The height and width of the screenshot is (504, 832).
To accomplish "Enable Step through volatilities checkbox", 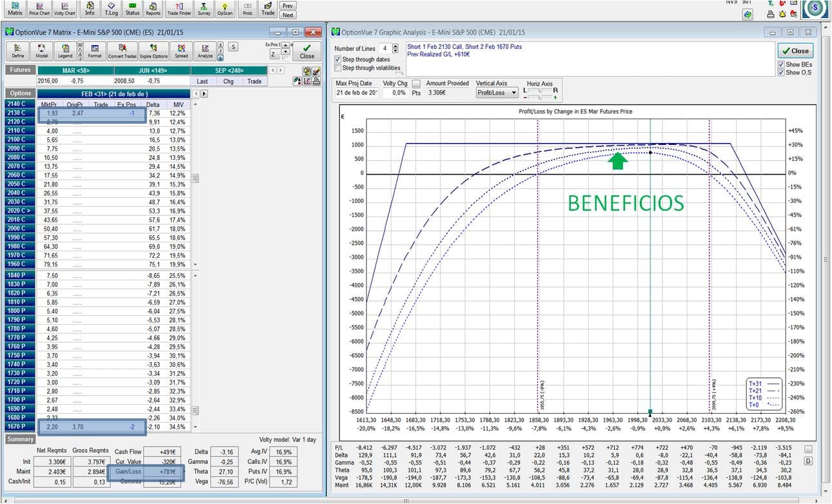I will pyautogui.click(x=338, y=68).
